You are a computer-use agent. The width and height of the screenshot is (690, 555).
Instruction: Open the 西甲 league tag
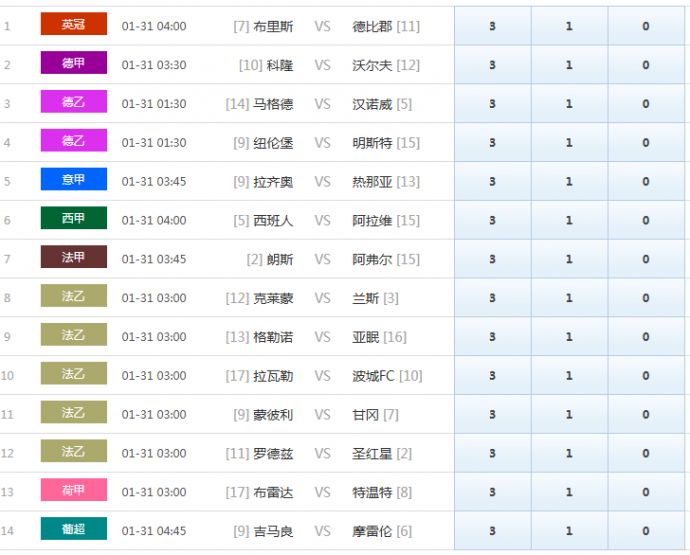click(x=73, y=219)
